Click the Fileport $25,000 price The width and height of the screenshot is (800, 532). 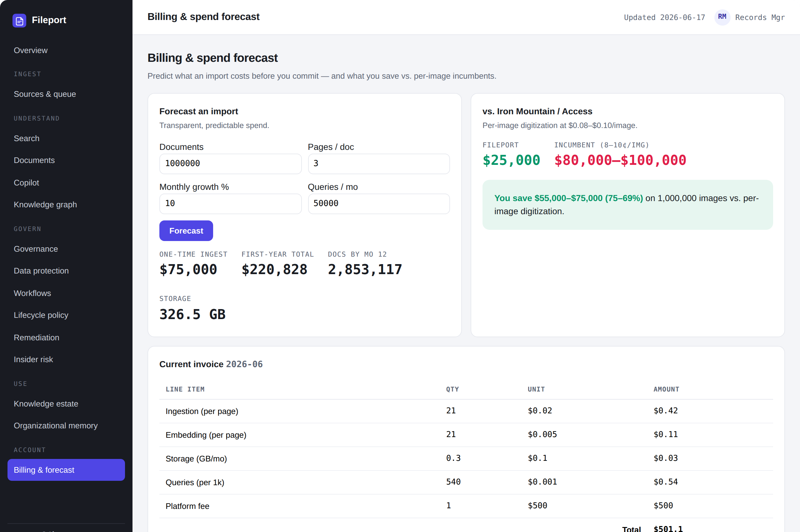point(511,160)
